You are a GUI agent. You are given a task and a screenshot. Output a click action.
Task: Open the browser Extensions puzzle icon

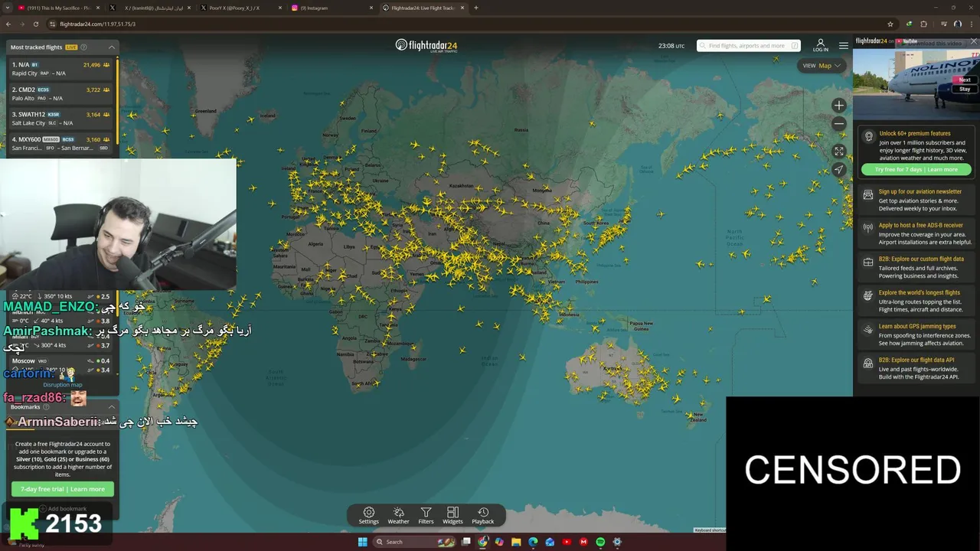[x=923, y=24]
